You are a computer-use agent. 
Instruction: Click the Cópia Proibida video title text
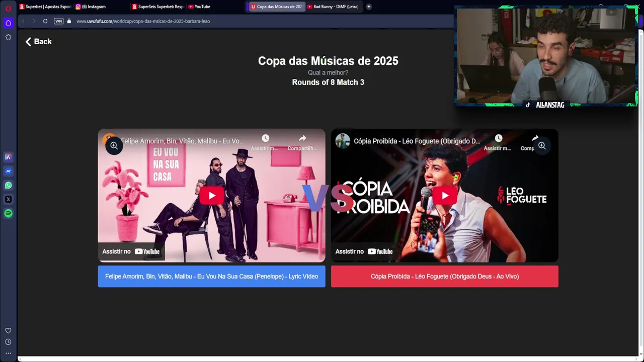click(417, 141)
